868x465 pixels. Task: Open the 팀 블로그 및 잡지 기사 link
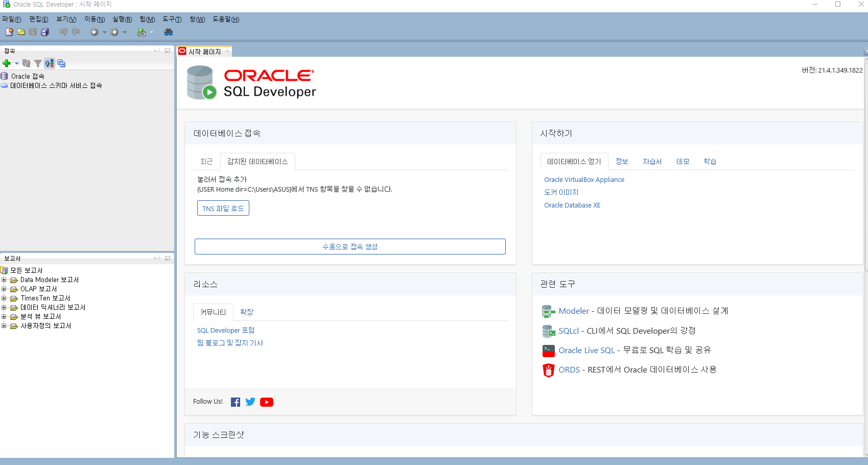[230, 343]
